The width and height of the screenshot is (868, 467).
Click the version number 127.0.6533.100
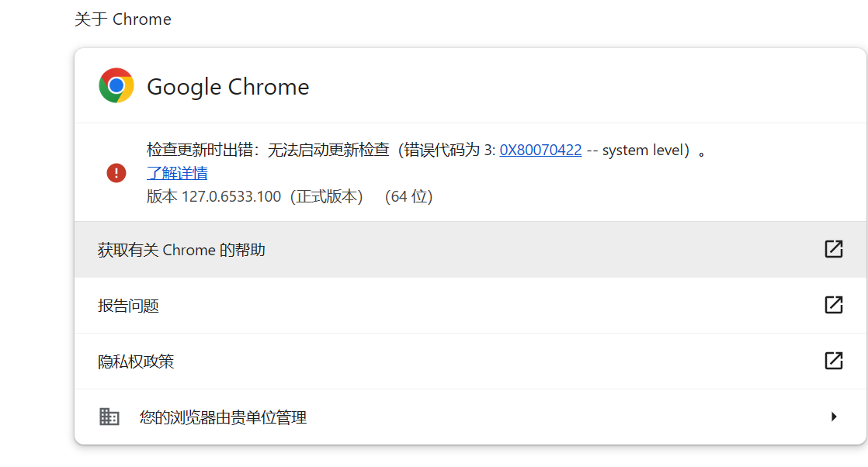point(231,196)
